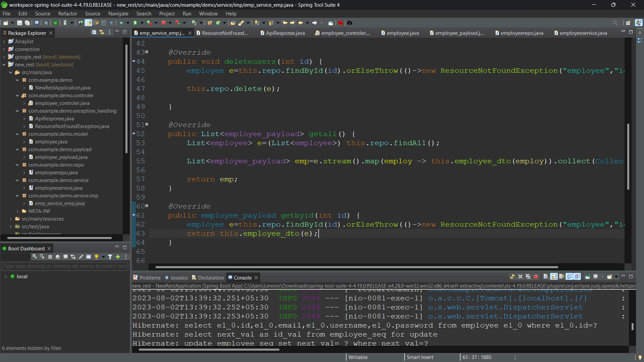Click the Clear Console icon
The image size is (644, 362).
tap(546, 277)
